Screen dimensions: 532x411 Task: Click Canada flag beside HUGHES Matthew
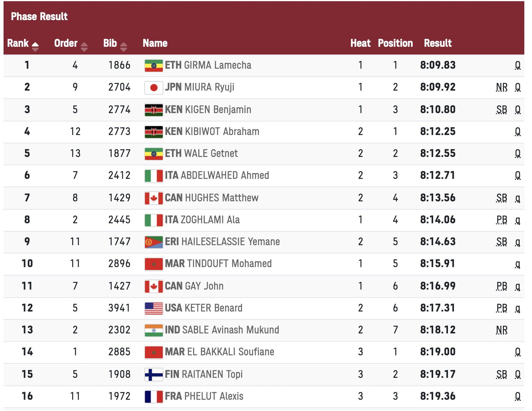tap(154, 198)
